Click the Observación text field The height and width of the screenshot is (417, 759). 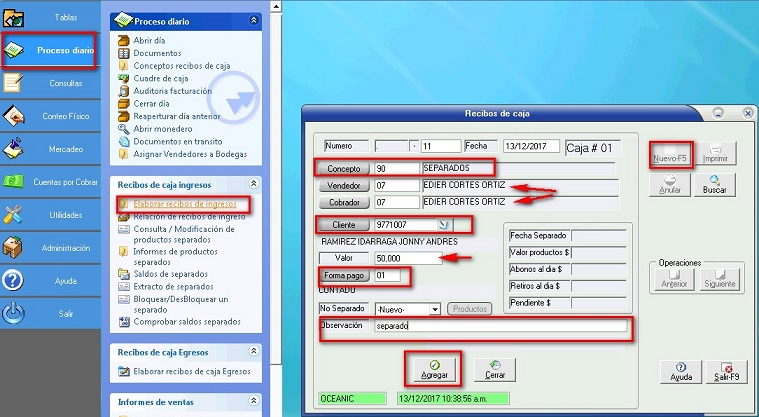(x=500, y=326)
